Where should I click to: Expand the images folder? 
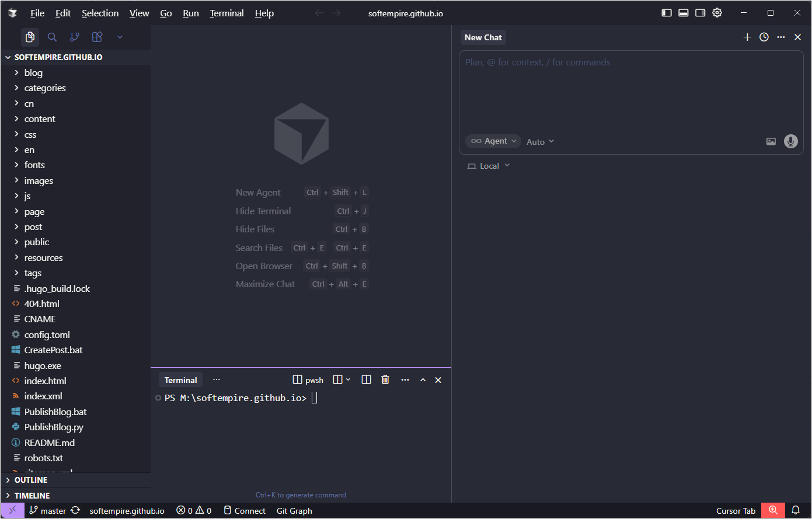click(x=39, y=181)
